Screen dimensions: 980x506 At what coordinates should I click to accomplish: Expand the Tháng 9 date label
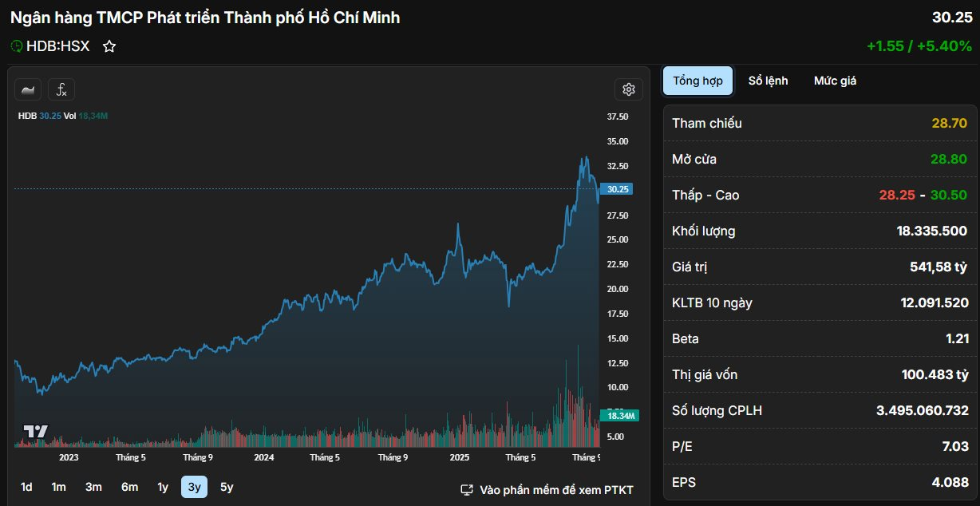pos(587,457)
